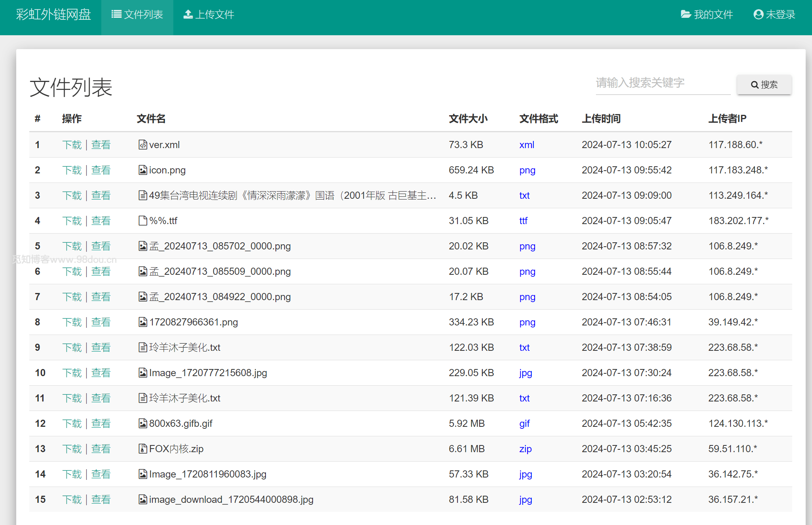Click the search keyword input field
Screen dimensions: 812x525
[663, 83]
